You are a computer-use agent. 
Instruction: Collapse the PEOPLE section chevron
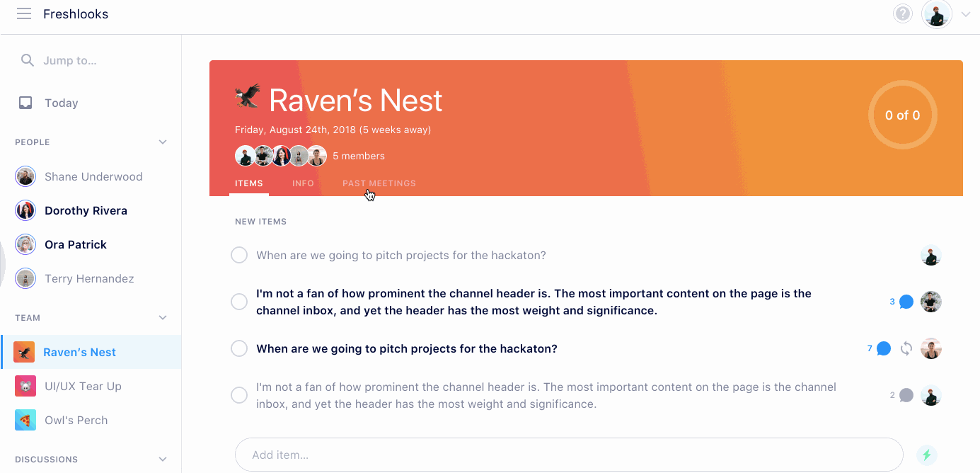[163, 142]
